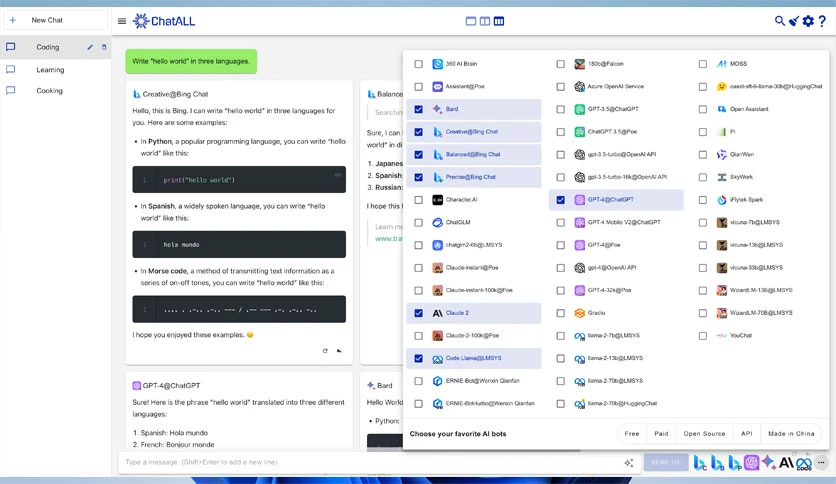Toggle the Bard sparkle icon in bottom bar
Viewport: 836px width, 484px height.
pos(768,462)
